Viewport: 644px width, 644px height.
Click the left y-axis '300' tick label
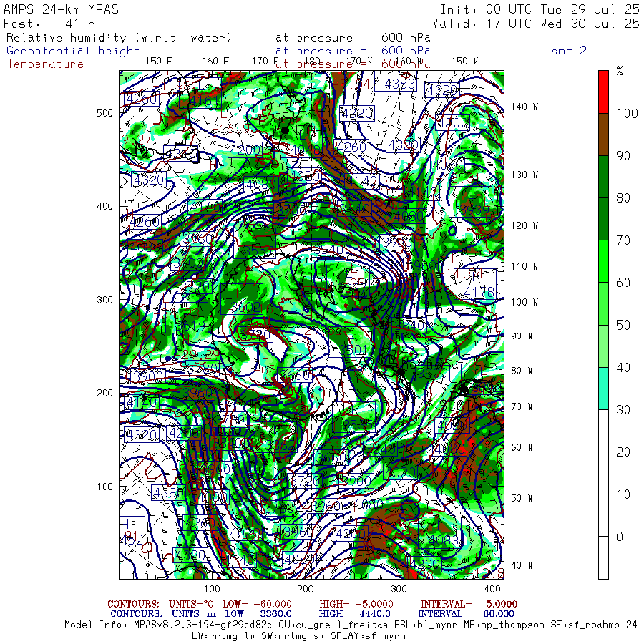click(x=104, y=300)
